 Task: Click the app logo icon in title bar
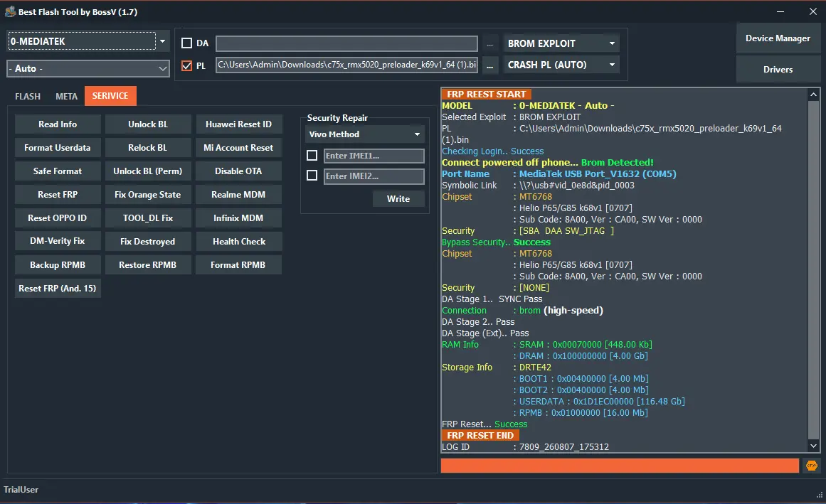(x=10, y=11)
